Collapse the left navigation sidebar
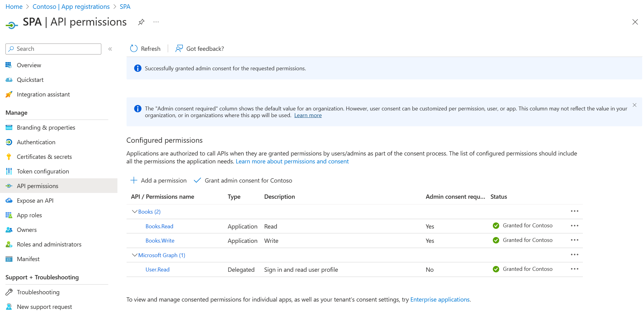The height and width of the screenshot is (311, 644). (110, 49)
